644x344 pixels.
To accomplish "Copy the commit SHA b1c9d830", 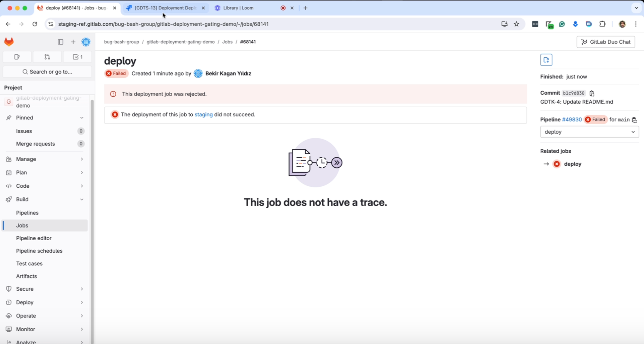I will 592,93.
